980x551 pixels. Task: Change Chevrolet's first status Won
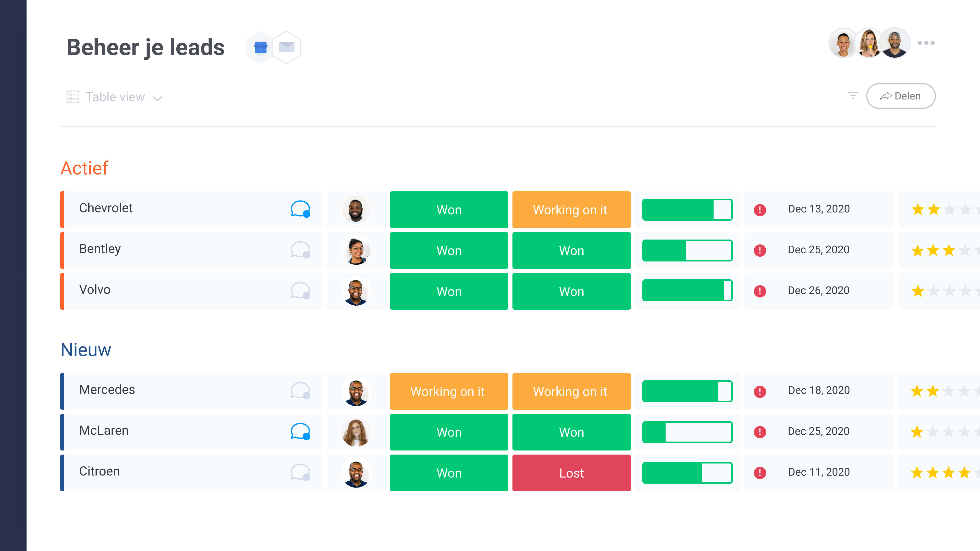pos(449,209)
